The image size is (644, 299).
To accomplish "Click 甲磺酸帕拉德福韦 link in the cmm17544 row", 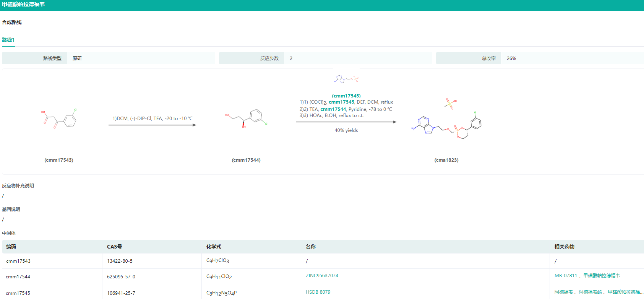I will 602,276.
